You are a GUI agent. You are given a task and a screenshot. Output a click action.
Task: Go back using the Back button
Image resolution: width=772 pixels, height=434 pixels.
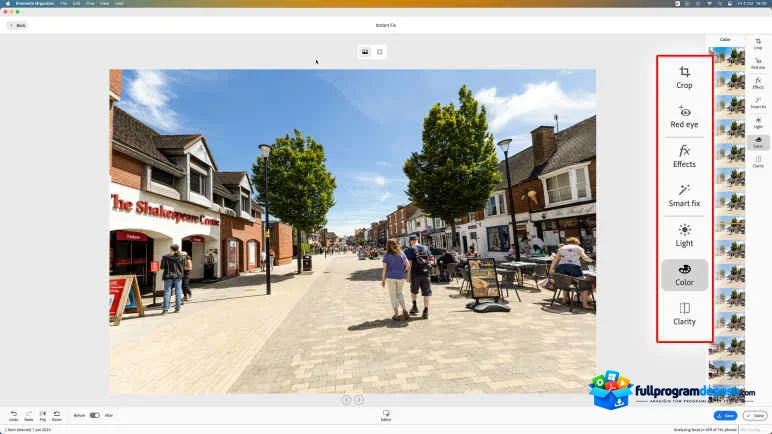(x=17, y=26)
